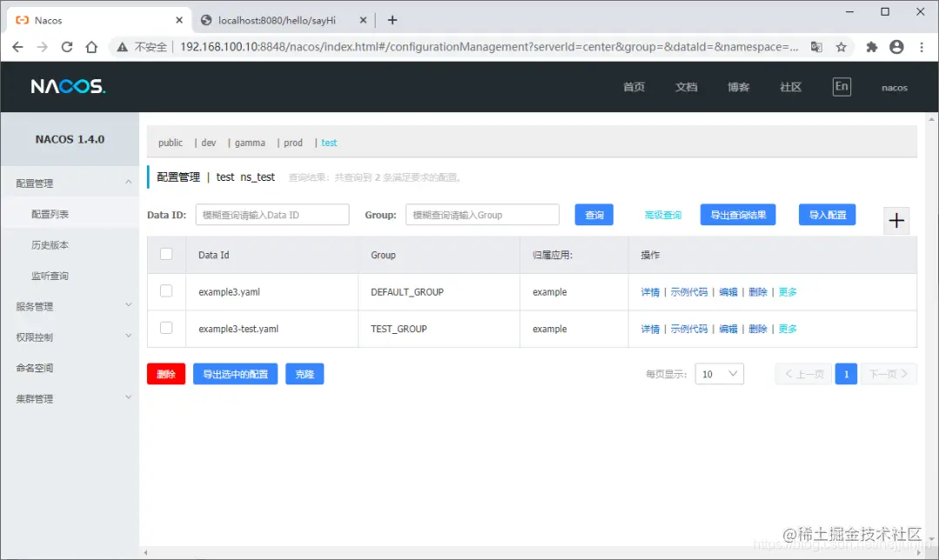
Task: Open 文档 in top navigation
Action: (x=686, y=87)
